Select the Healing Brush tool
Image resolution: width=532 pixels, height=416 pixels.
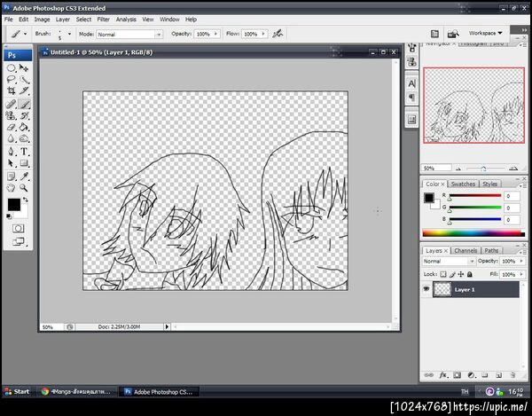point(12,104)
